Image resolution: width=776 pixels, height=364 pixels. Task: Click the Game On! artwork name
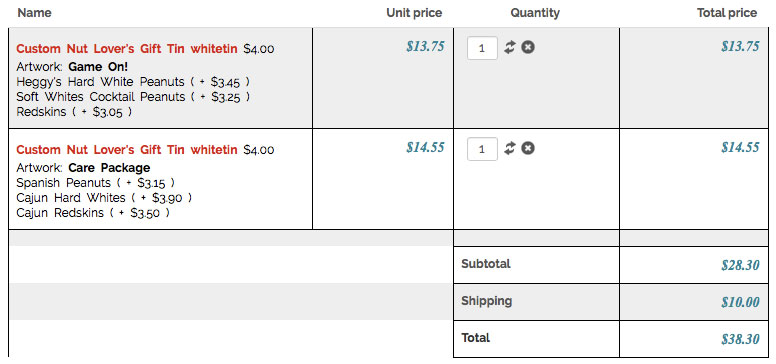point(98,67)
